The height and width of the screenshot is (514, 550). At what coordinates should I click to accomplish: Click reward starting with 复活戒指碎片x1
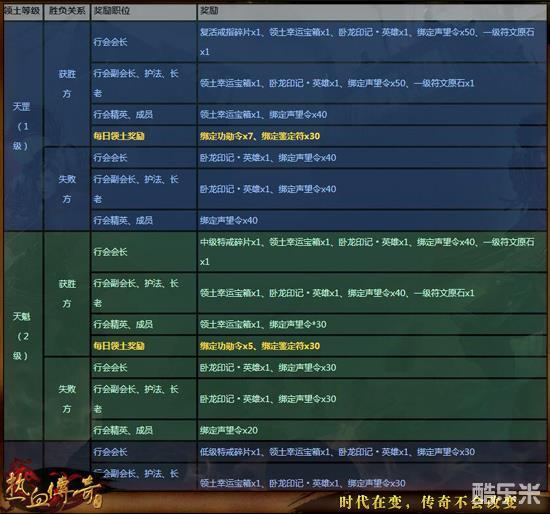(367, 42)
